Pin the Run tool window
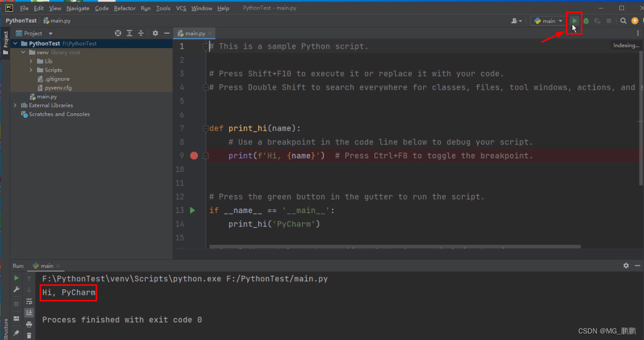Image resolution: width=644 pixels, height=340 pixels. 16,333
